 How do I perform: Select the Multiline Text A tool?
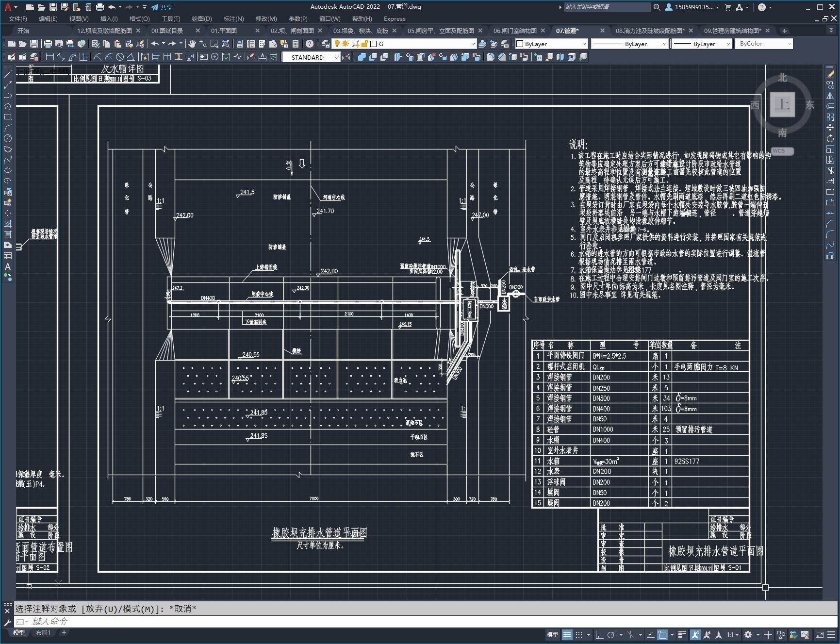pos(8,266)
